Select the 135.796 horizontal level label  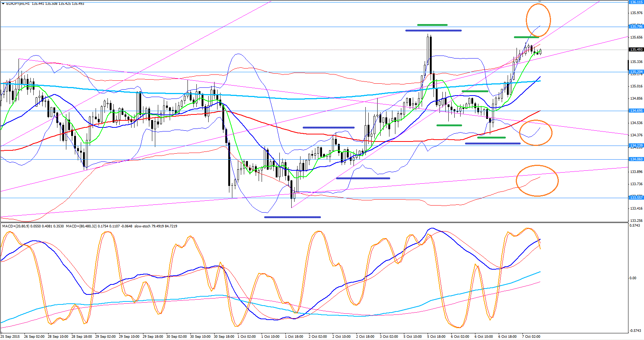click(636, 27)
